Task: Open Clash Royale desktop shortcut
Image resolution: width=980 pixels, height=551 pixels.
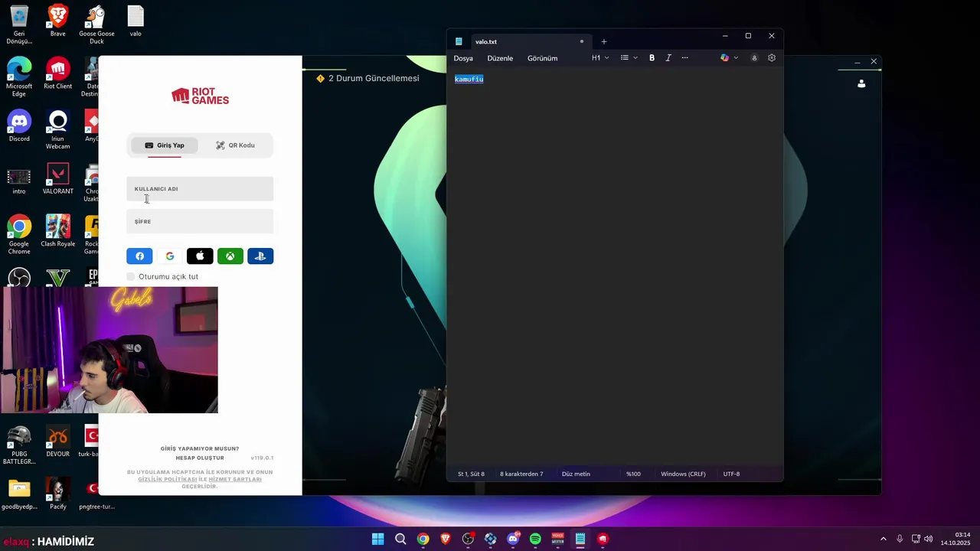Action: tap(58, 231)
